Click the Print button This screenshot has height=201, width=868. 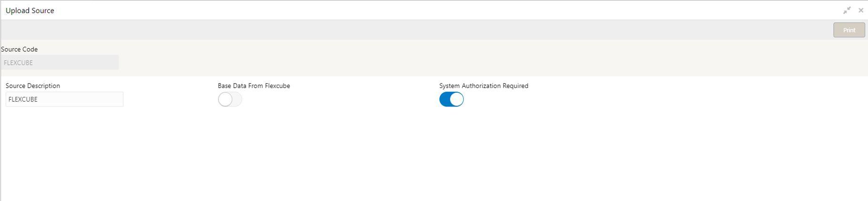[849, 30]
